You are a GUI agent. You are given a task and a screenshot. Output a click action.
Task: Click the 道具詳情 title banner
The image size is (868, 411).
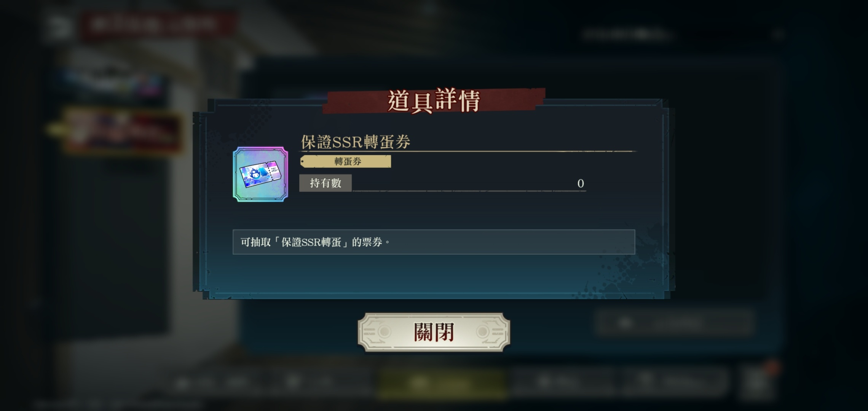pyautogui.click(x=434, y=101)
